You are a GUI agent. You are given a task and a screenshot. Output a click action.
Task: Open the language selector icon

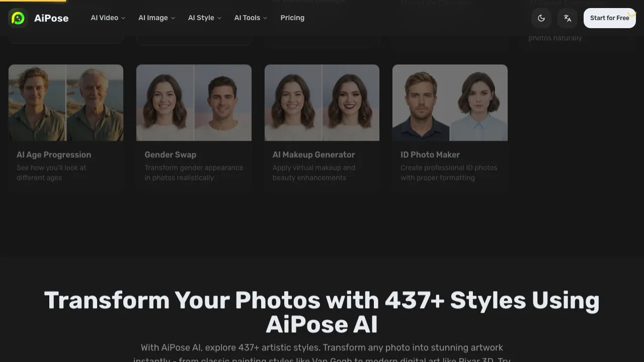tap(567, 18)
